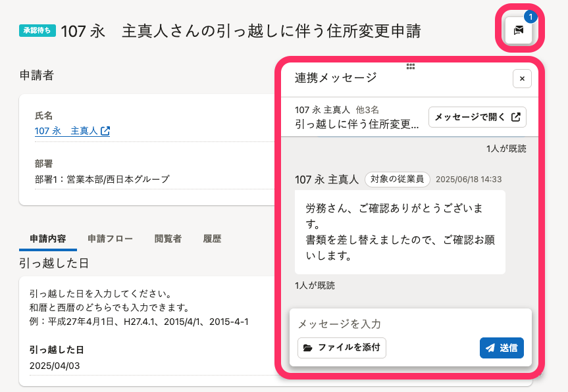Click the 対象の従業員 tag on the message
This screenshot has width=568, height=392.
pos(398,179)
